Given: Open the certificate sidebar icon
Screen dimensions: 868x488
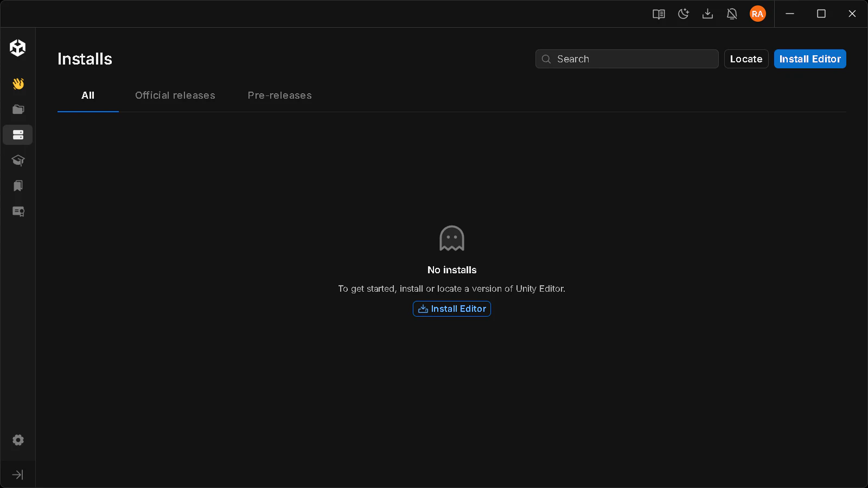Looking at the screenshot, I should coord(18,211).
